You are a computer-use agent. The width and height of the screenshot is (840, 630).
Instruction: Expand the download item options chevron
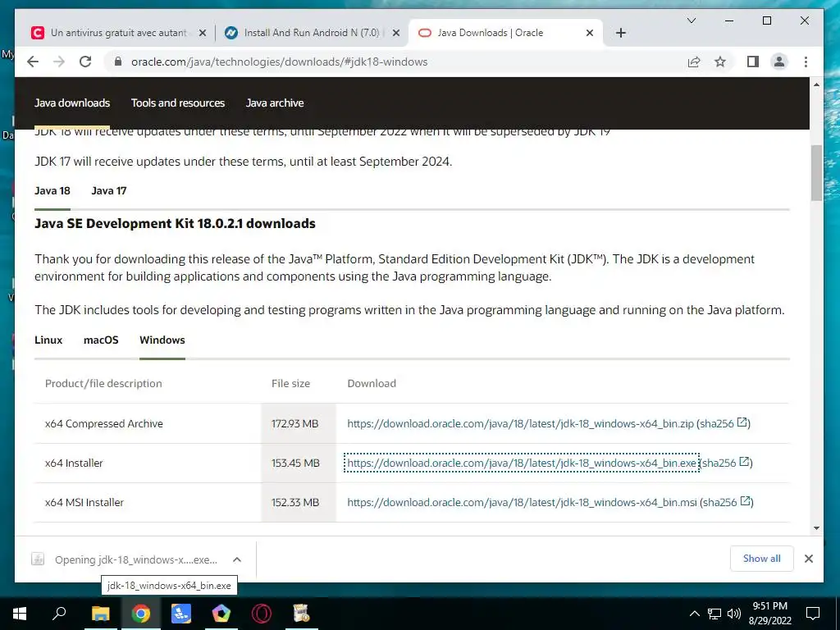pyautogui.click(x=237, y=559)
